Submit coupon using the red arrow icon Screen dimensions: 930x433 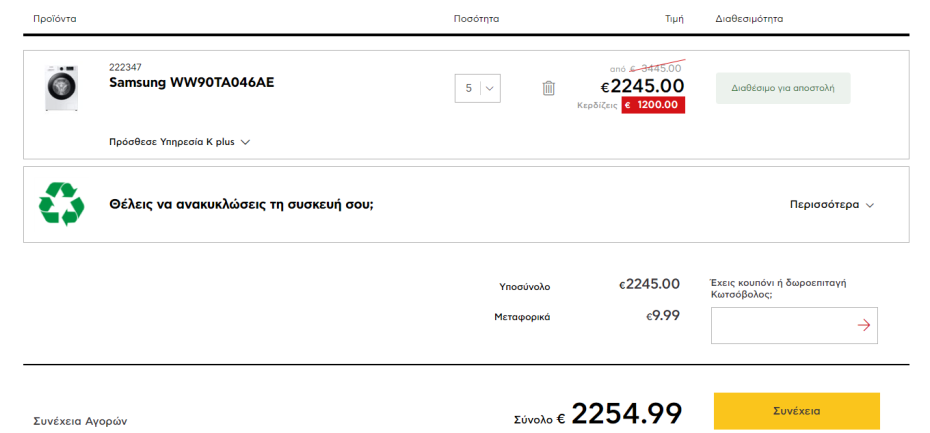click(x=864, y=325)
